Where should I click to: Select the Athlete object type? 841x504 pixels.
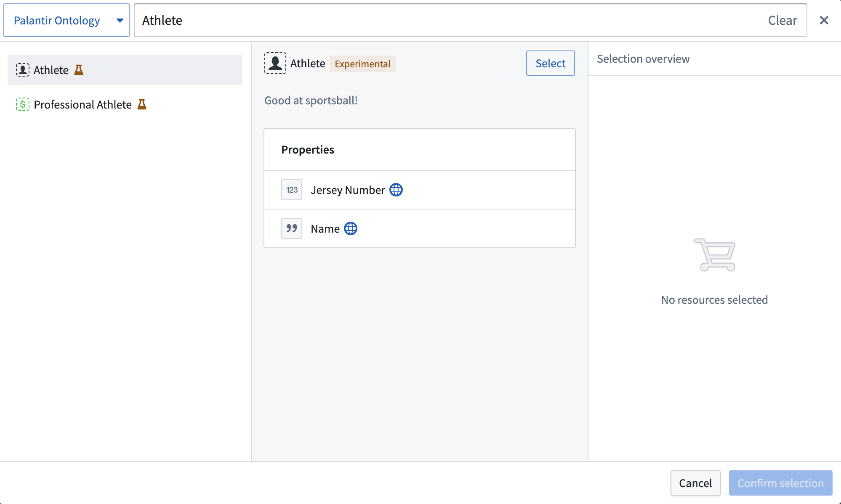tap(550, 63)
